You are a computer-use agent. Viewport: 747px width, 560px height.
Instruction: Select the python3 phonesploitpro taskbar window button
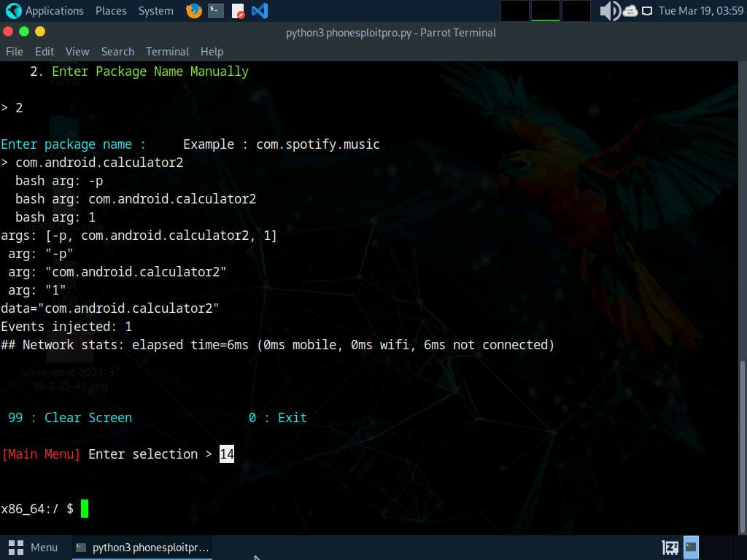point(143,547)
